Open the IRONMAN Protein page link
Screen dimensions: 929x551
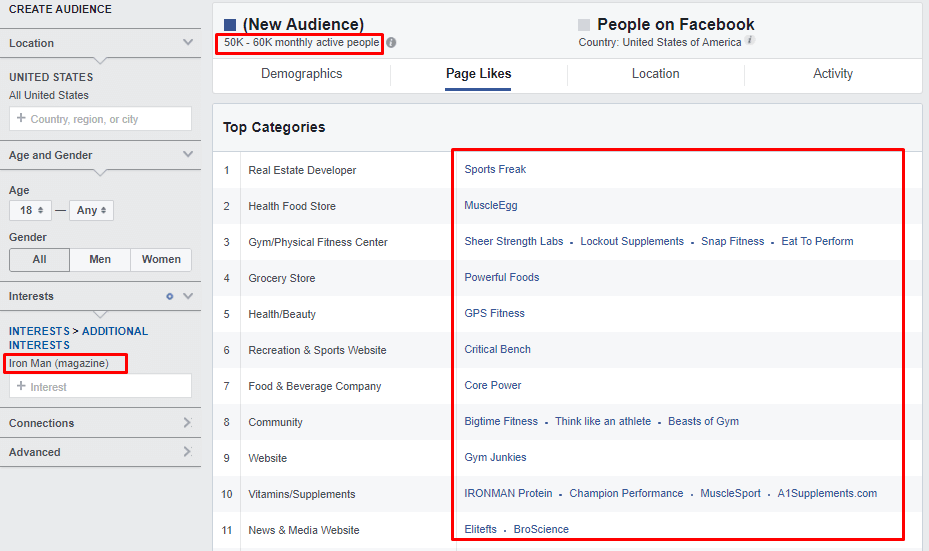point(508,494)
